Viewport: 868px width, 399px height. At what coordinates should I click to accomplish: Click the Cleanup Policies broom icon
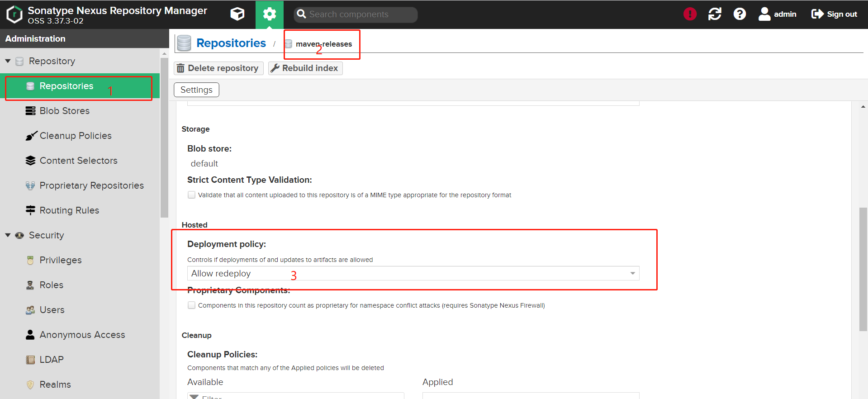click(31, 135)
